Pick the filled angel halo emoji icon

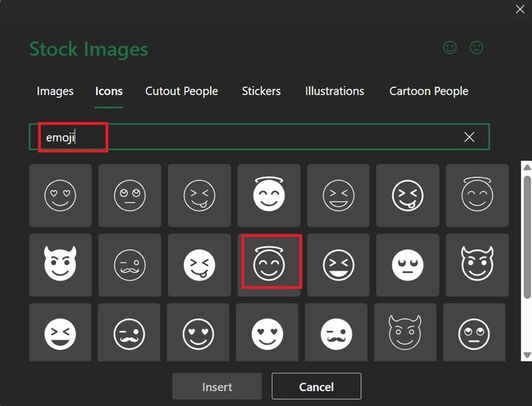pyautogui.click(x=269, y=196)
